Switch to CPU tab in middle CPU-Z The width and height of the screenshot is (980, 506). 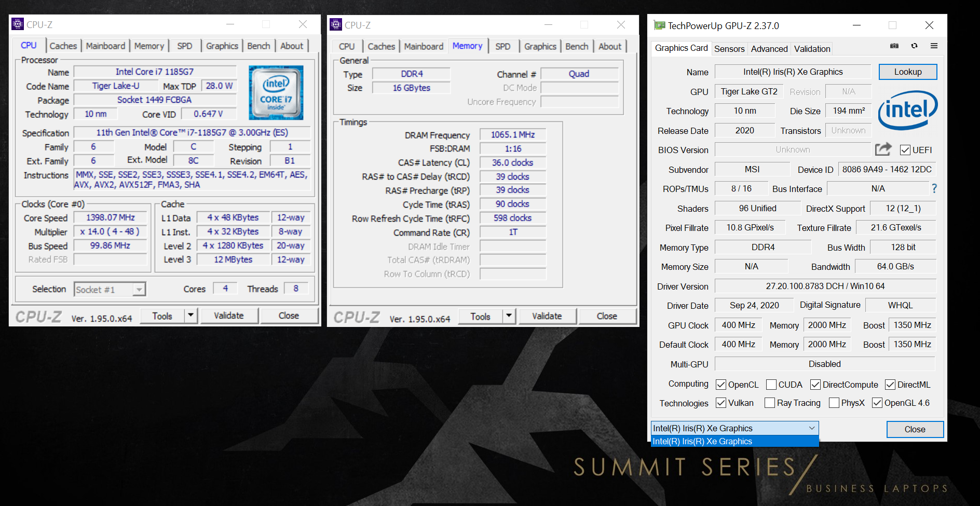(x=347, y=46)
